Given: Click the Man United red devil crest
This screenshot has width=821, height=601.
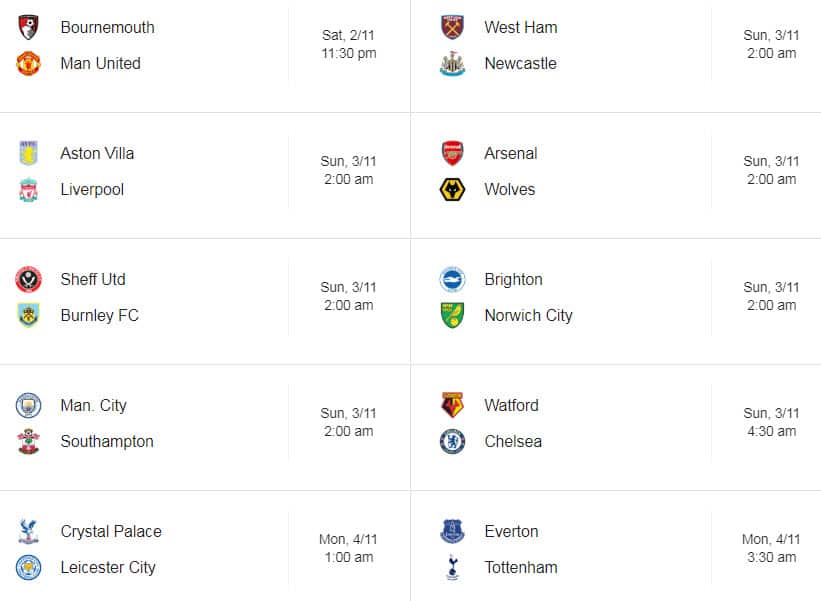Looking at the screenshot, I should 28,63.
